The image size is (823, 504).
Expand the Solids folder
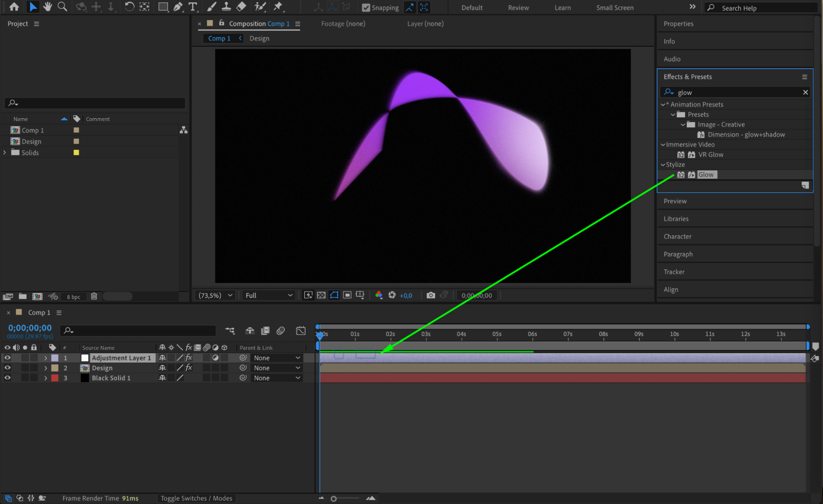[5, 152]
